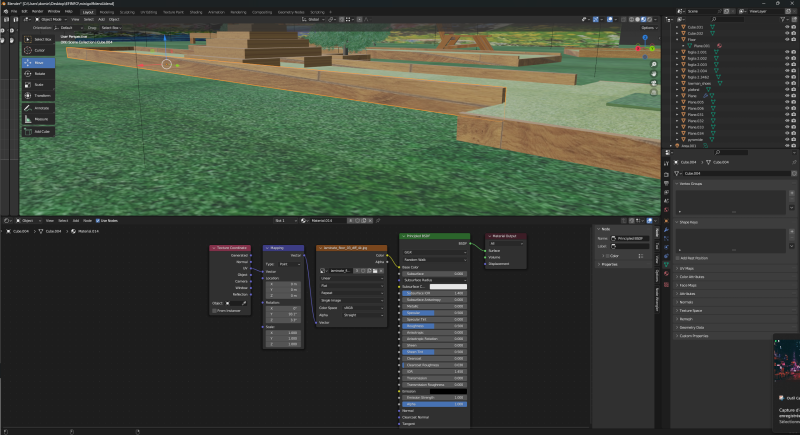The width and height of the screenshot is (800, 435).
Task: Click node Name field Principled BSDF
Action: 630,238
